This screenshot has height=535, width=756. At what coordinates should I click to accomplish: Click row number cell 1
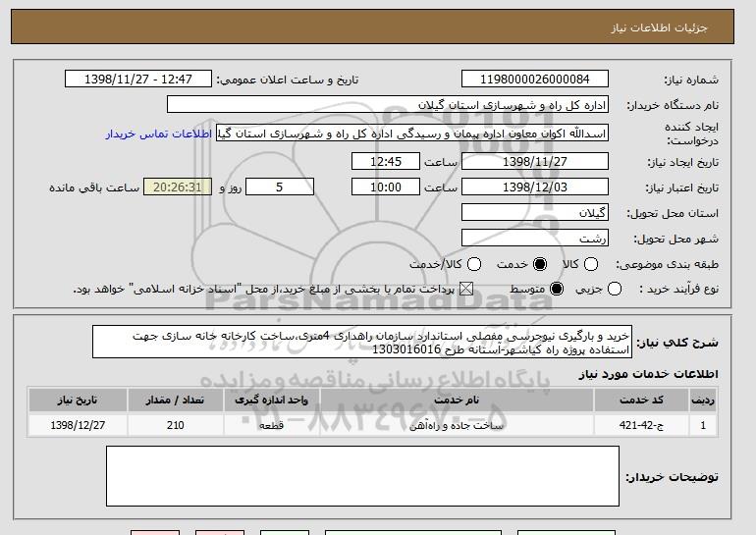pyautogui.click(x=703, y=425)
